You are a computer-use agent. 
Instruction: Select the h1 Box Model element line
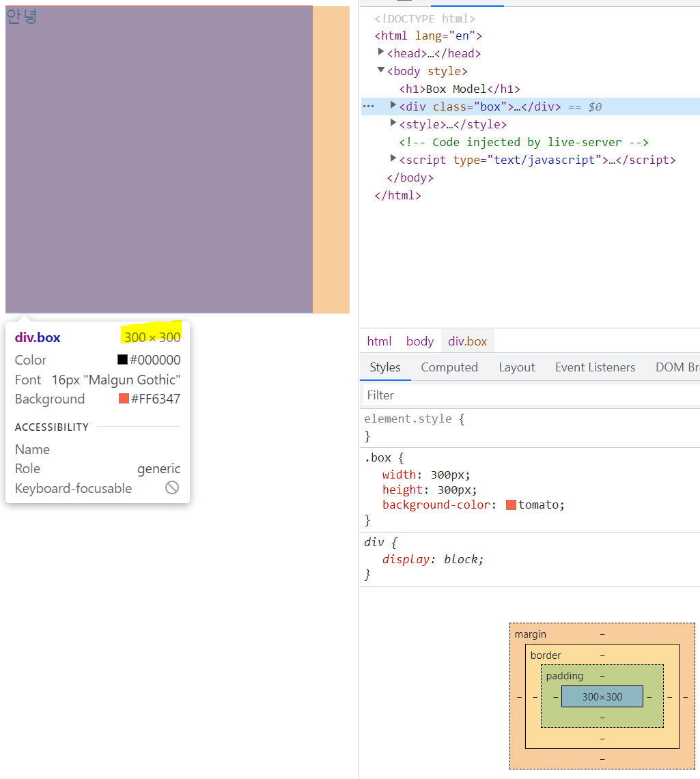459,89
